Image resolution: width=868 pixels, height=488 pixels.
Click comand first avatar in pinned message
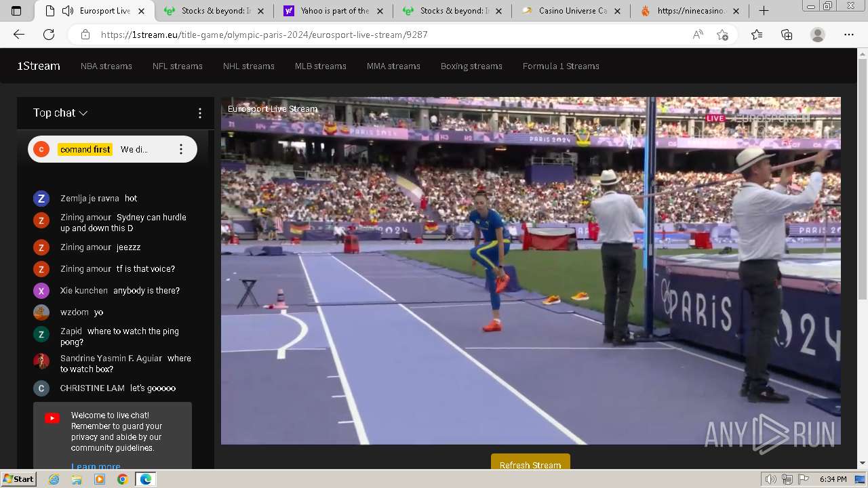[41, 149]
